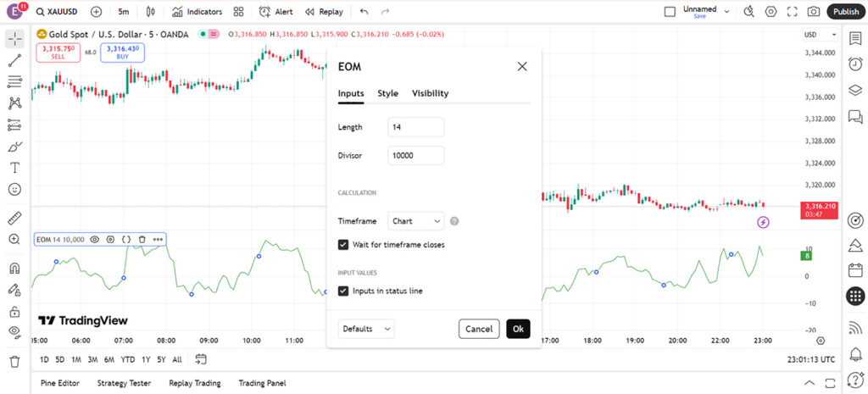Select the trend line drawing tool
The height and width of the screenshot is (394, 868).
[15, 60]
